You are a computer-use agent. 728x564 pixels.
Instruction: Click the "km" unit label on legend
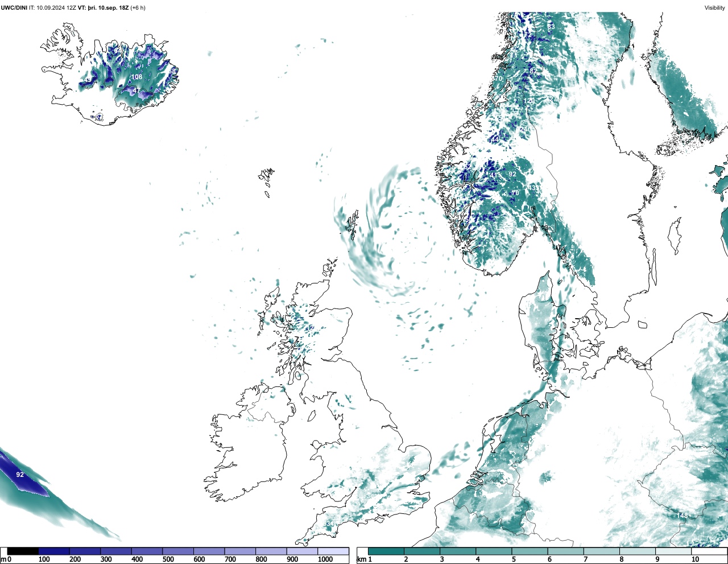coord(362,559)
